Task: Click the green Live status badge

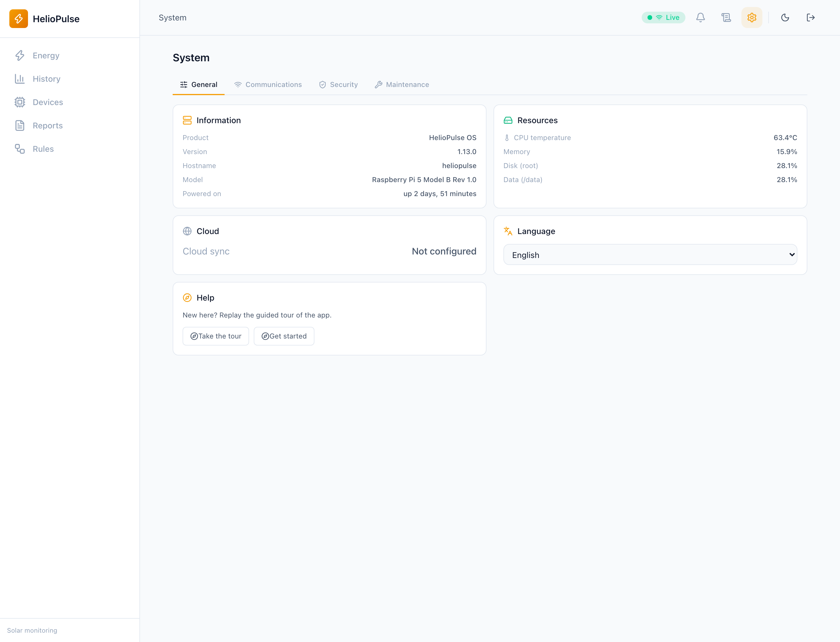Action: 663,18
